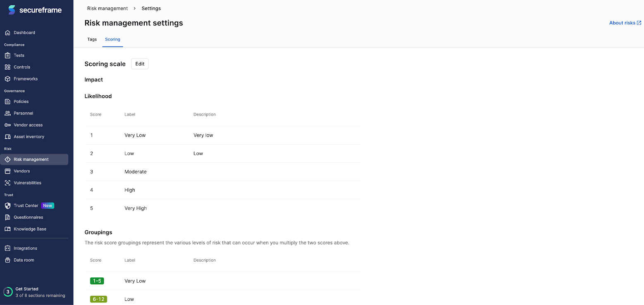The width and height of the screenshot is (644, 305).
Task: Click the Groupings heading
Action: tap(98, 232)
